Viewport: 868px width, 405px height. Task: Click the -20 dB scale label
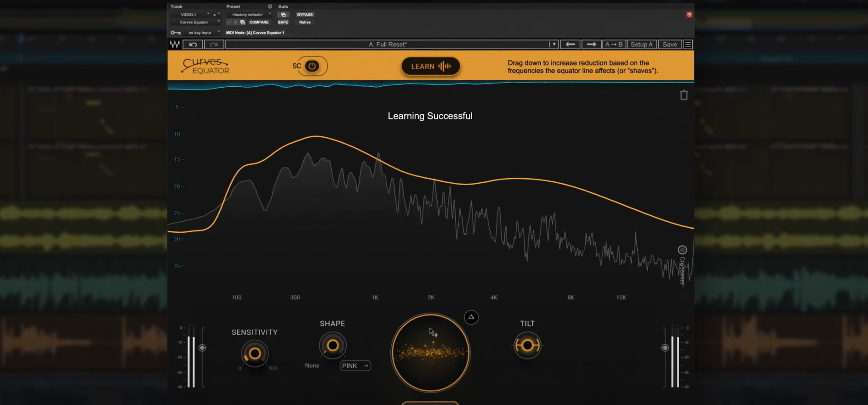pos(177,186)
